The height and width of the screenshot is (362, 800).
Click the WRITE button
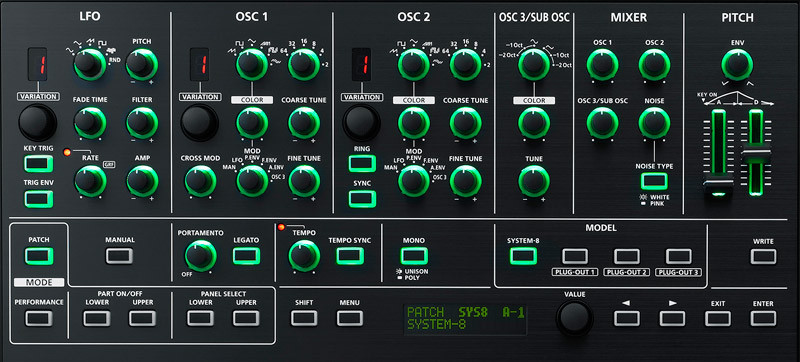pos(763,256)
